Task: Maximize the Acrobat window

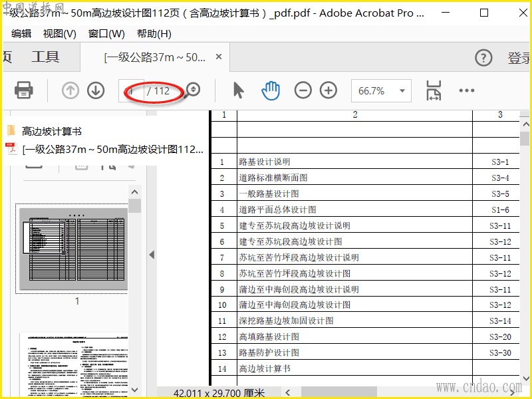Action: (x=484, y=13)
